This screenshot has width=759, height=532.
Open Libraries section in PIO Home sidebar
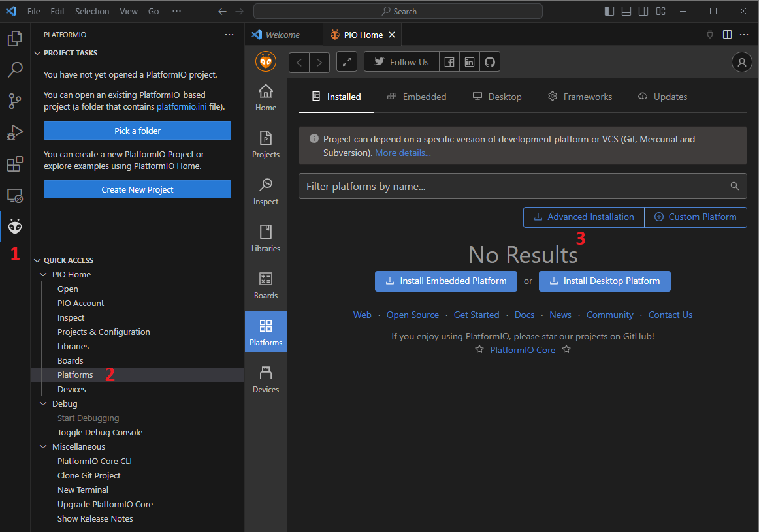click(x=266, y=238)
